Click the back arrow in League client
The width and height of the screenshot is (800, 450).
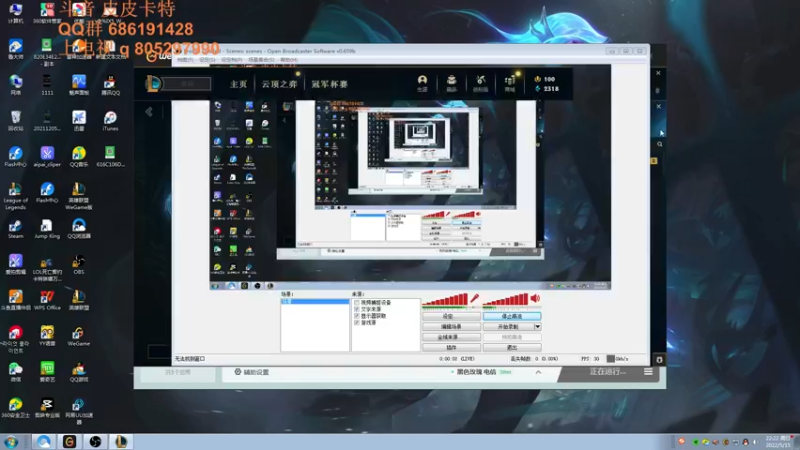149,112
